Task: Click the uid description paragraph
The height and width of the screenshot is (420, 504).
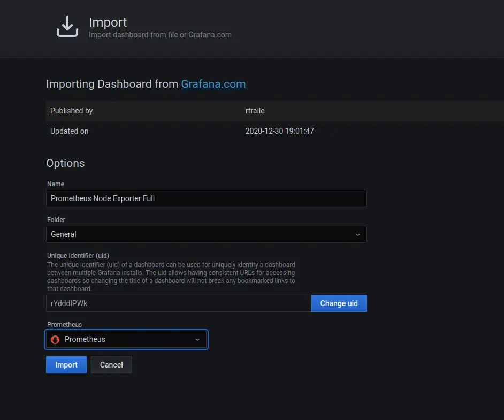Action: click(x=171, y=277)
